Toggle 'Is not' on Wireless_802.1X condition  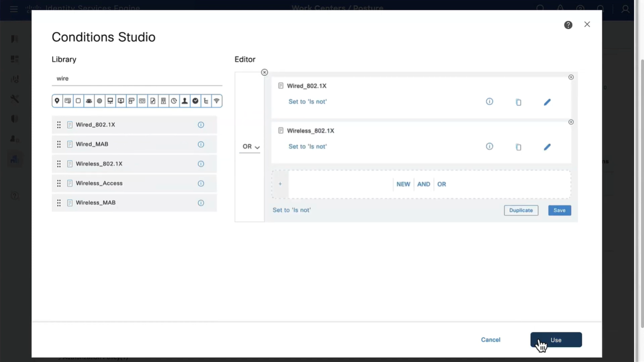307,147
